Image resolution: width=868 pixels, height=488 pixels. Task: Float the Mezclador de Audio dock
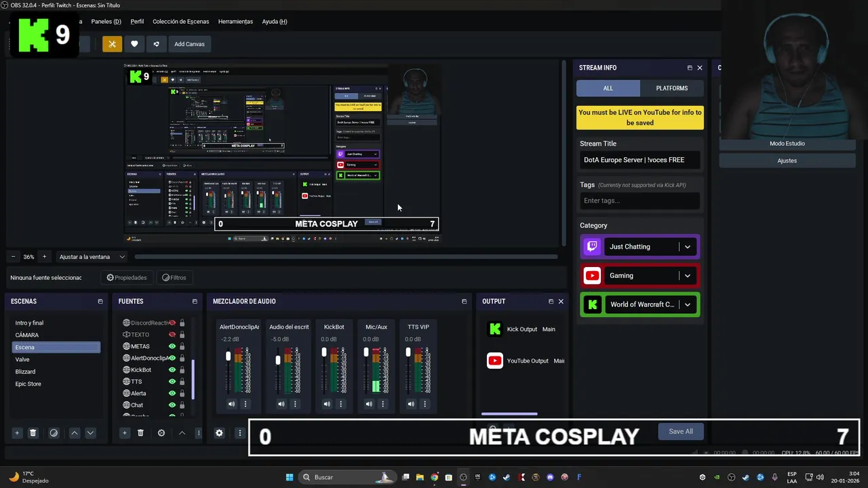tap(464, 302)
